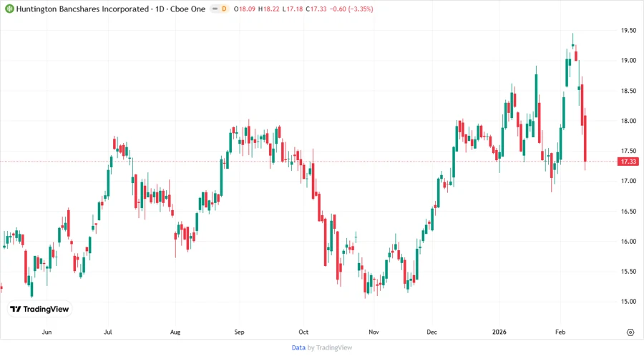Click the 19.50 price axis label
Image resolution: width=644 pixels, height=356 pixels.
(628, 30)
